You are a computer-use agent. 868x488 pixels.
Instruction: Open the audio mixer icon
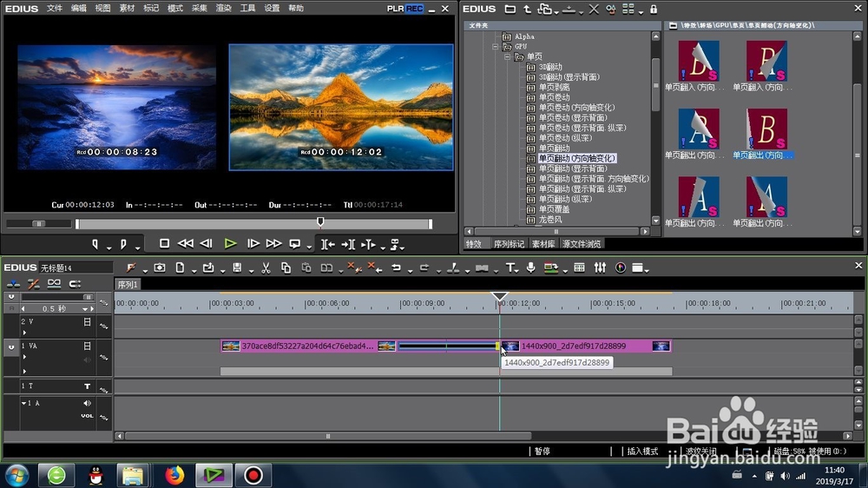pos(600,268)
